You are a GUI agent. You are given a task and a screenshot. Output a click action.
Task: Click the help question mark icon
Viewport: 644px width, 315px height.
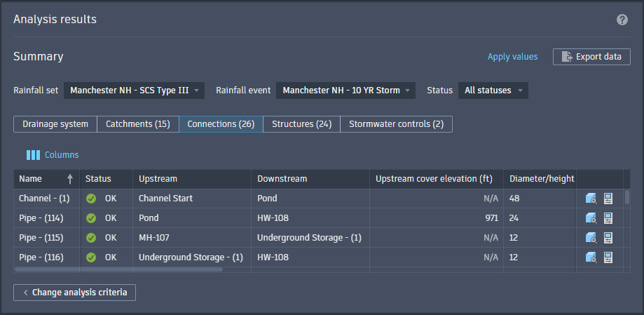coord(622,20)
